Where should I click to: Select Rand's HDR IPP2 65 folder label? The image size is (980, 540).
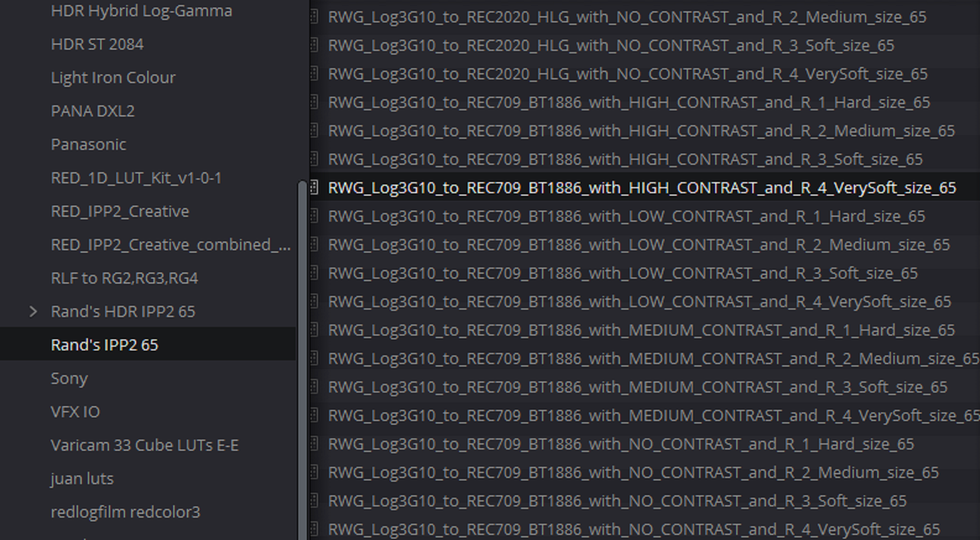[x=122, y=312]
